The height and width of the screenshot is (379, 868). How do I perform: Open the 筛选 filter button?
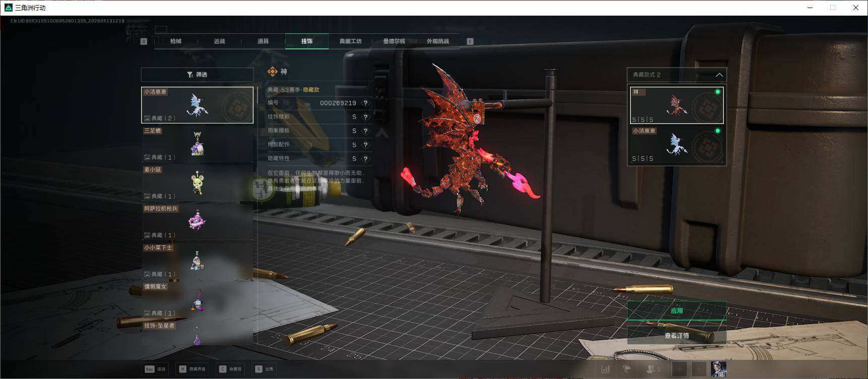tap(197, 75)
